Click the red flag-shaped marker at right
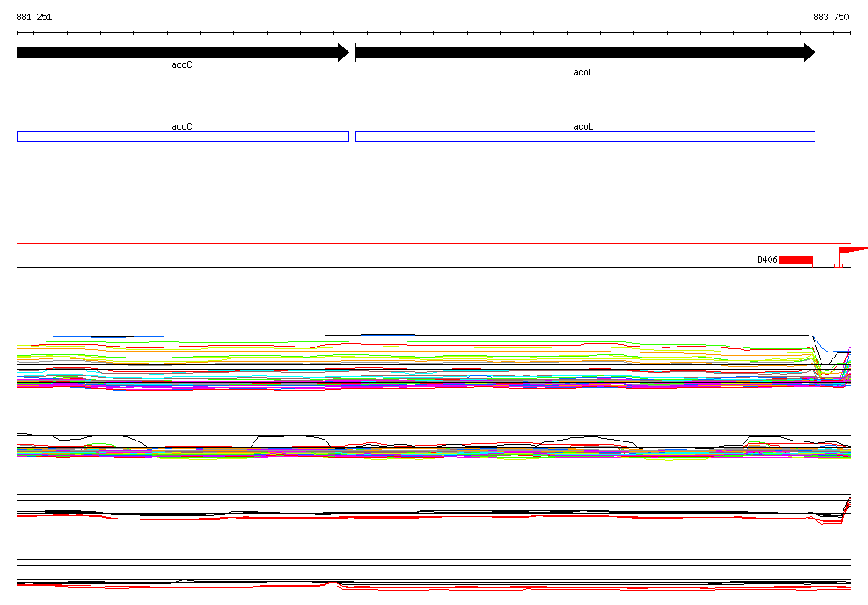 853,251
